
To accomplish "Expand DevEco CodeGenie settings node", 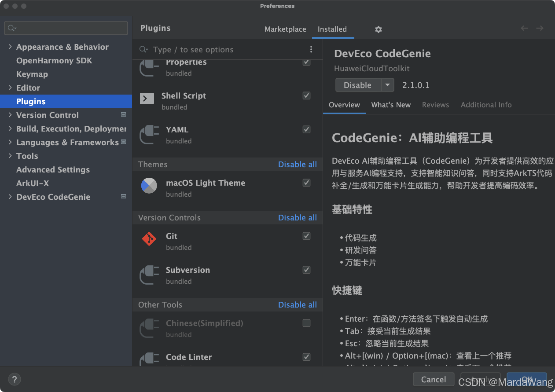I will (x=10, y=197).
